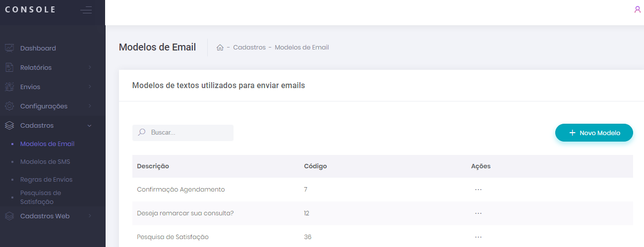This screenshot has height=247, width=644.
Task: Click the Relatórios report icon
Action: [9, 67]
